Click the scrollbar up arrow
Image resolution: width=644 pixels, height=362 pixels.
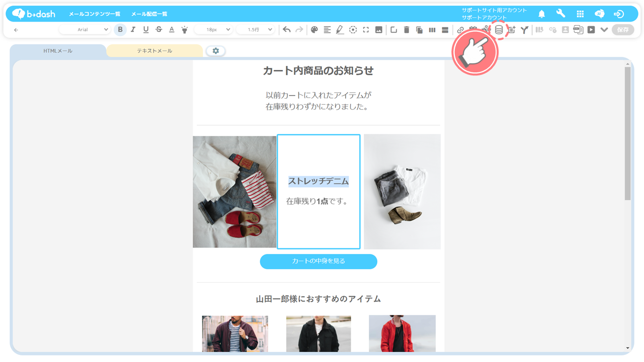coord(627,64)
